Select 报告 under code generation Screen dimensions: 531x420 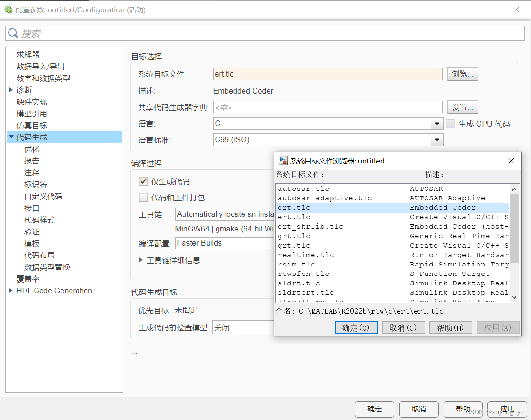coord(32,161)
